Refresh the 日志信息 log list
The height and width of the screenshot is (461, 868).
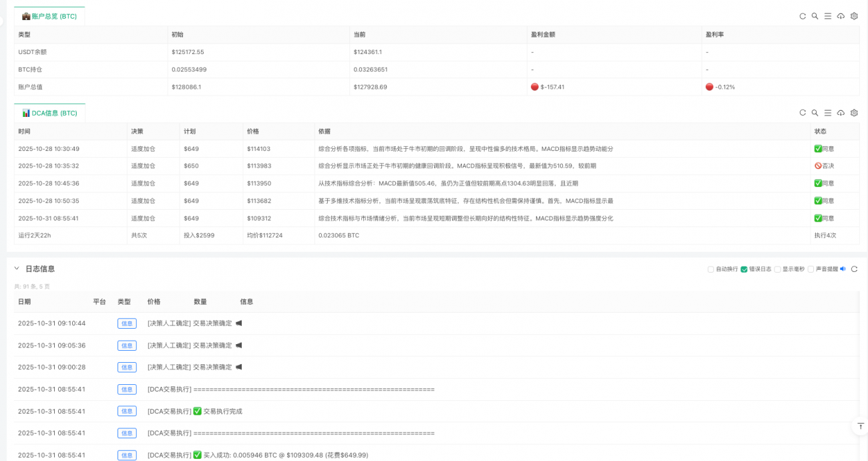[854, 269]
